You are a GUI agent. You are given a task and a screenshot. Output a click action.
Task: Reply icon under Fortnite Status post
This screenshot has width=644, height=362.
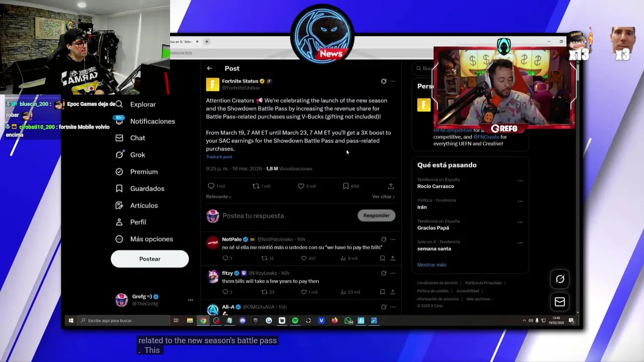tap(211, 186)
